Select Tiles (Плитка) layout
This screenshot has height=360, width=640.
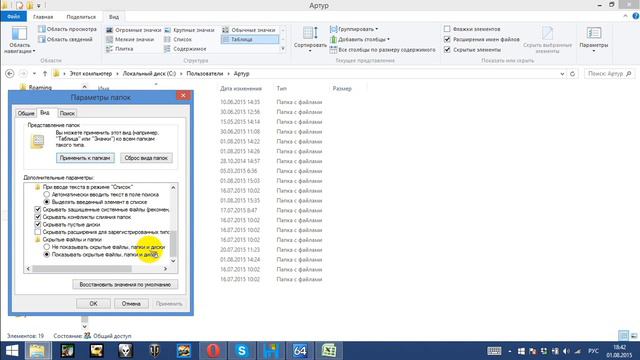pyautogui.click(x=120, y=49)
